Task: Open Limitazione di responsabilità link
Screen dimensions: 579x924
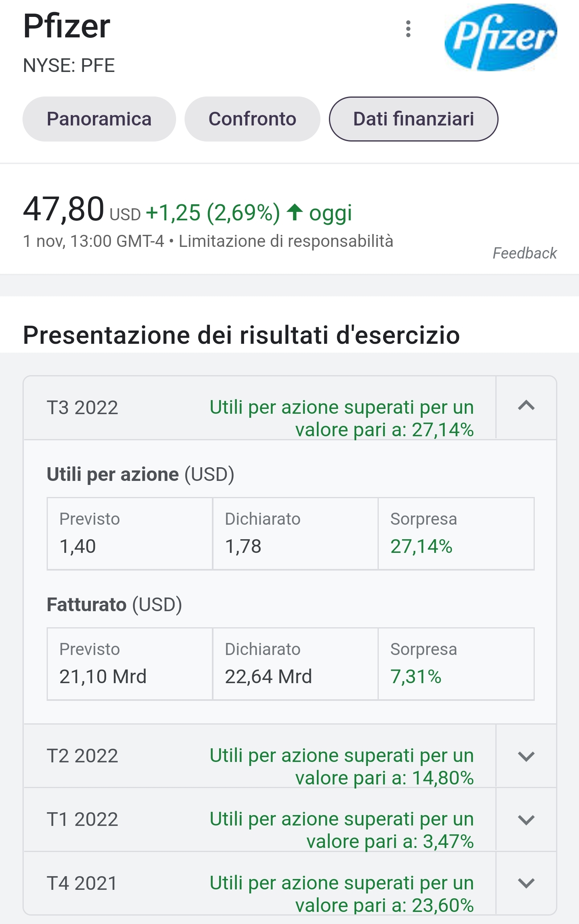Action: point(286,241)
